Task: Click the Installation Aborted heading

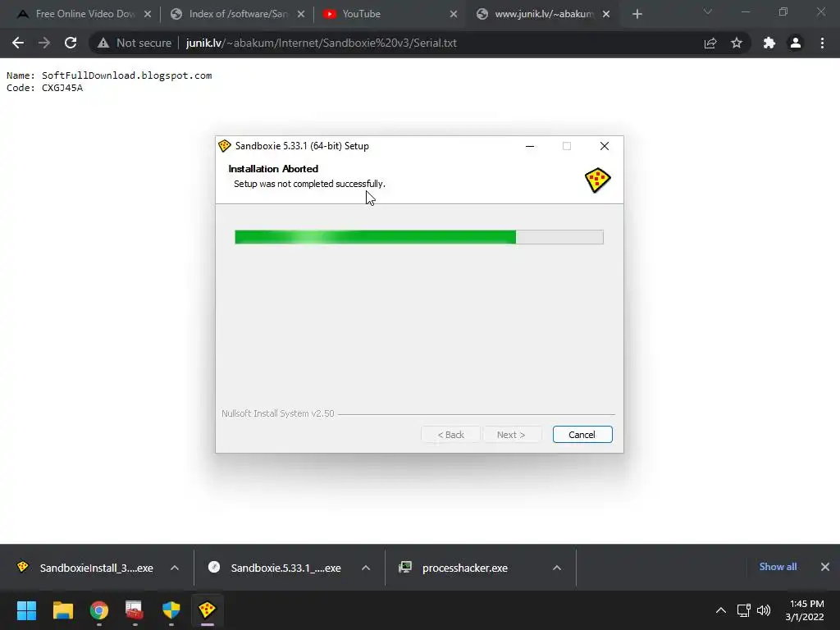Action: (x=273, y=169)
